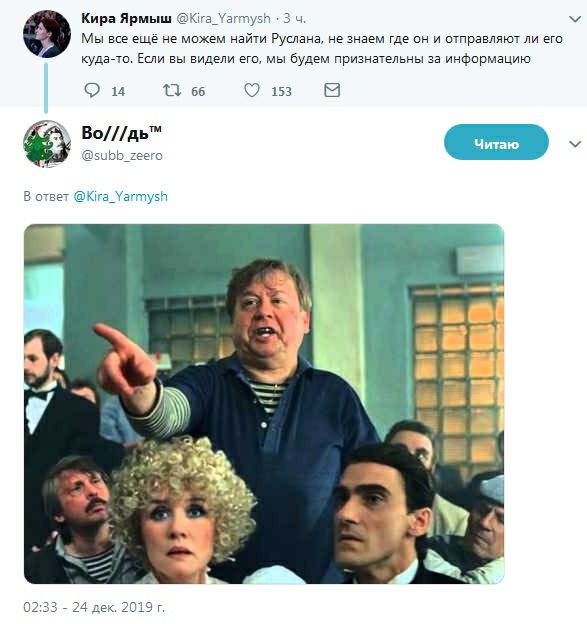Like the tweet with heart icon
587x624 pixels.
pos(252,90)
